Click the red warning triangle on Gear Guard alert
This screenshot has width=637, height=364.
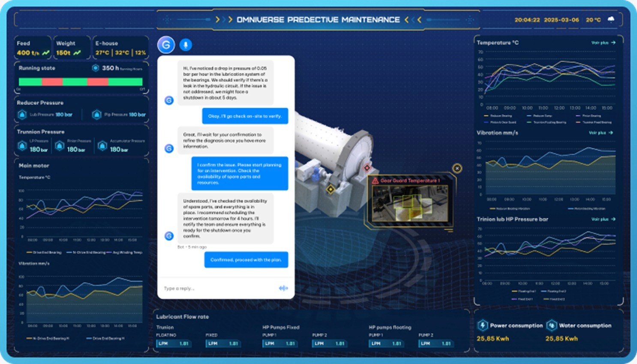click(375, 180)
